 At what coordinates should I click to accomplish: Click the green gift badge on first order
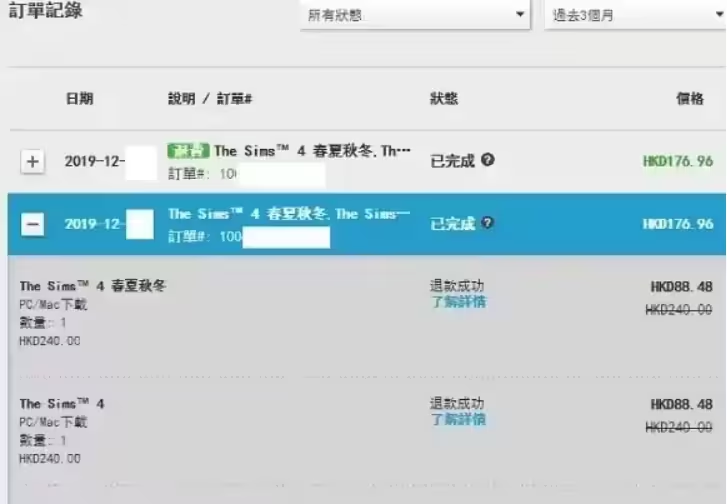pos(188,151)
